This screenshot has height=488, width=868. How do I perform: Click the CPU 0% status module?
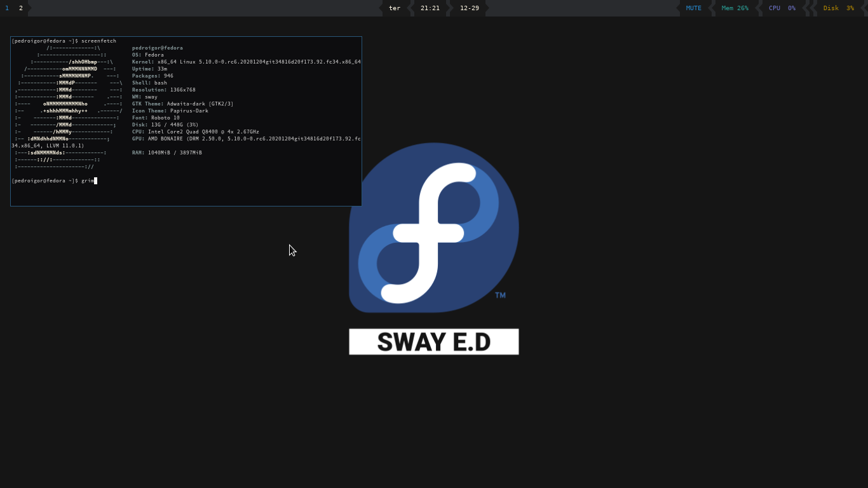(x=782, y=8)
